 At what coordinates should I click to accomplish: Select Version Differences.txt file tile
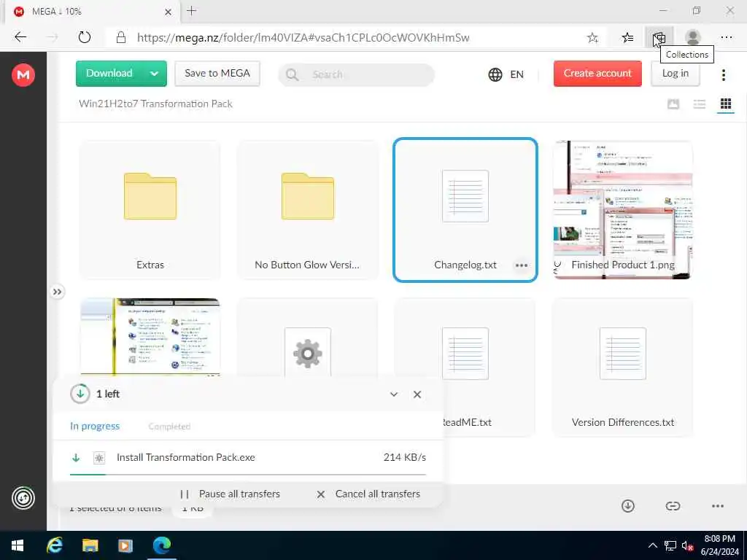click(x=623, y=367)
